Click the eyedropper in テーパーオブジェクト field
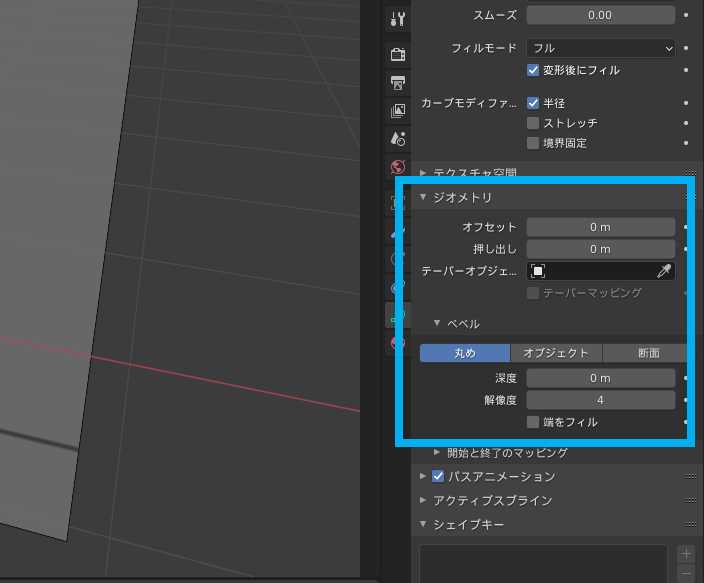 coord(664,271)
